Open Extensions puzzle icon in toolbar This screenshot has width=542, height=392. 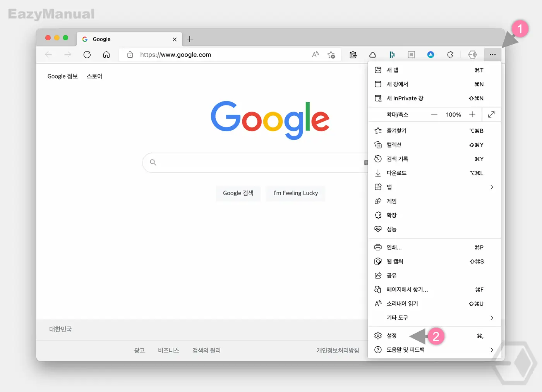coord(450,55)
